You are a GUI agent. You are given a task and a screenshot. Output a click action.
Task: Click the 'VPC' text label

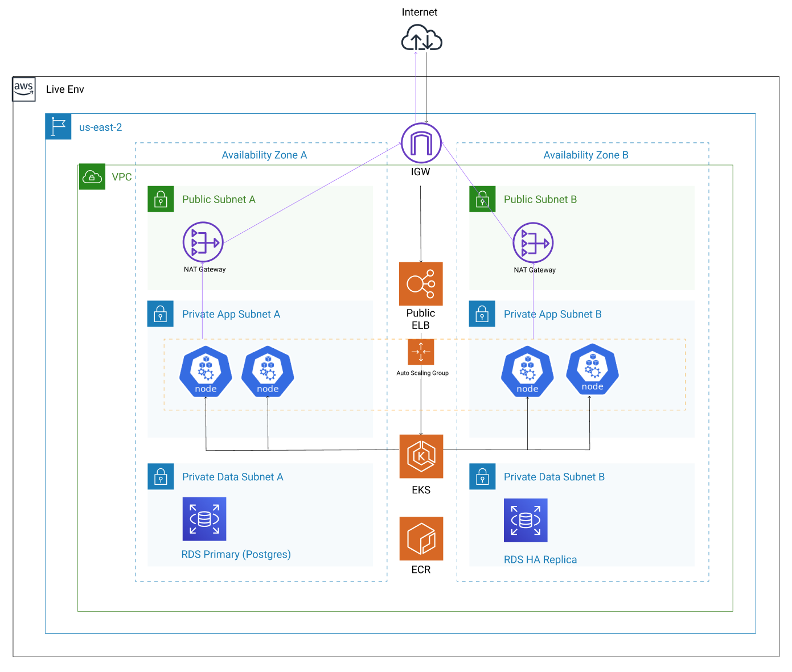pos(122,177)
